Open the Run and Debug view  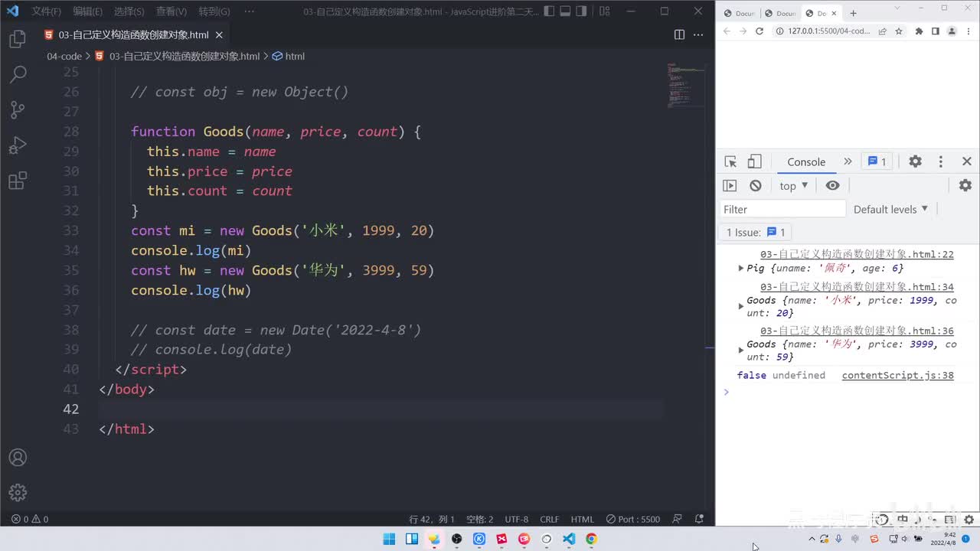(x=18, y=145)
